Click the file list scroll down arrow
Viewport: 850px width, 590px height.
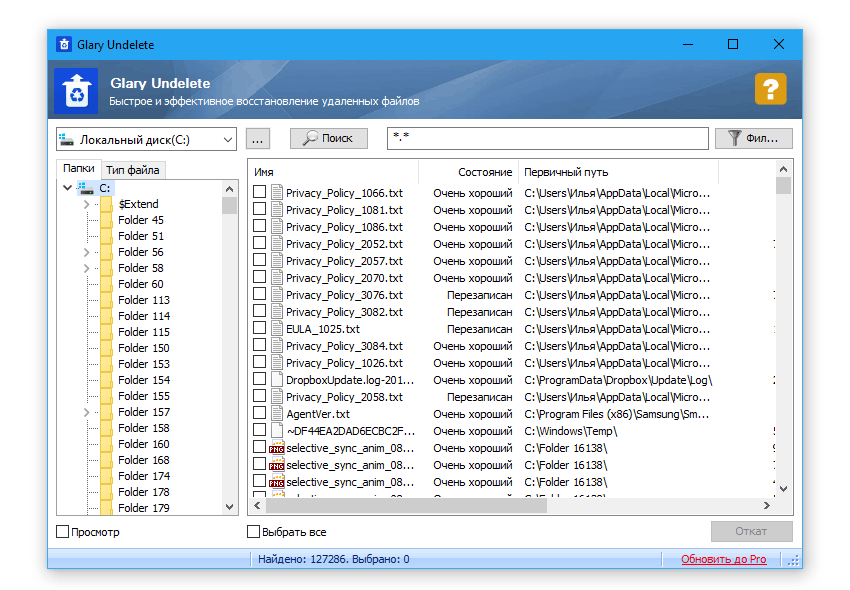coord(783,489)
